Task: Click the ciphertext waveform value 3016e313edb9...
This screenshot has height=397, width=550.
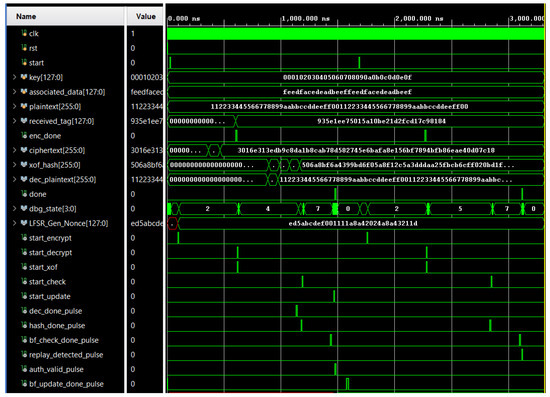Action: pos(366,150)
